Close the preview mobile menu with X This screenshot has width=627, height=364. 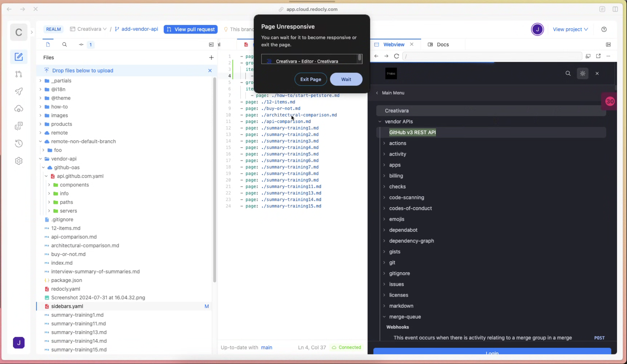(x=597, y=73)
